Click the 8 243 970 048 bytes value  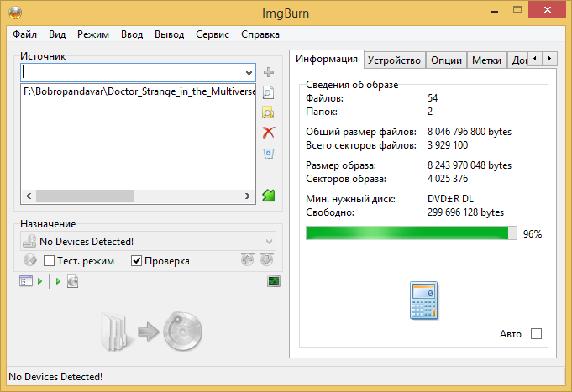point(470,165)
